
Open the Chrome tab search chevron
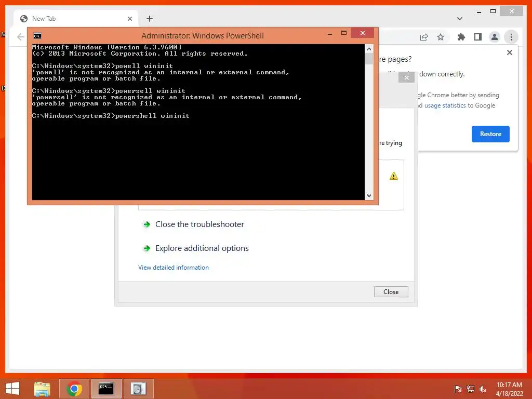(460, 19)
